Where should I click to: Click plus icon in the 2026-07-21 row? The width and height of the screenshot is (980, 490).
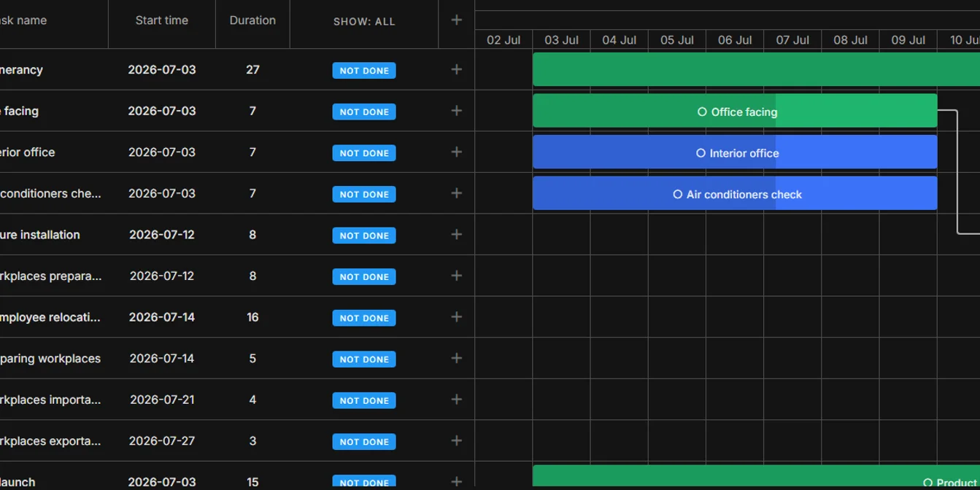pos(457,400)
